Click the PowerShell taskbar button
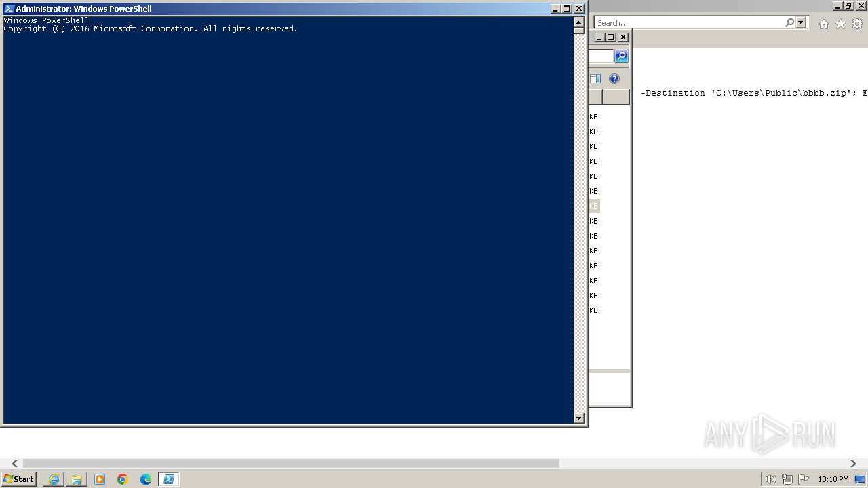The width and height of the screenshot is (868, 488). [x=169, y=479]
